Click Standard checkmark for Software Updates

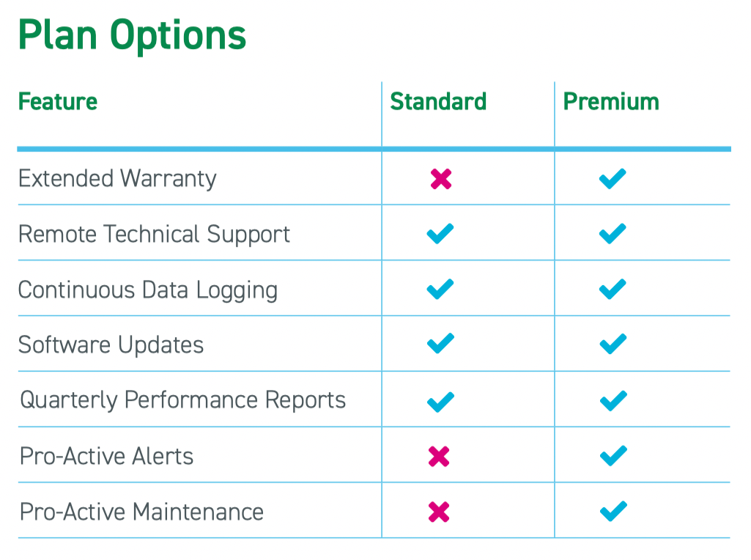[x=440, y=344]
